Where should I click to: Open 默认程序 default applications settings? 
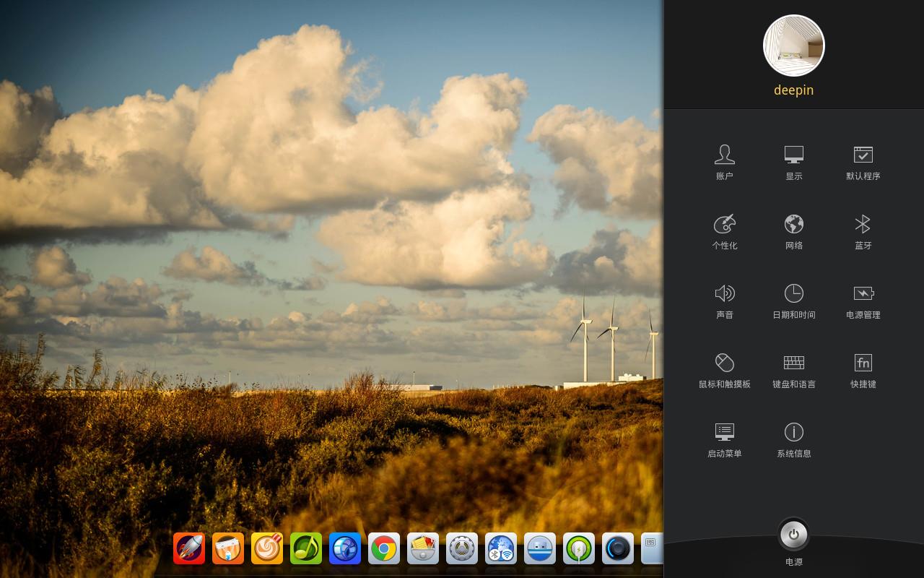point(863,162)
